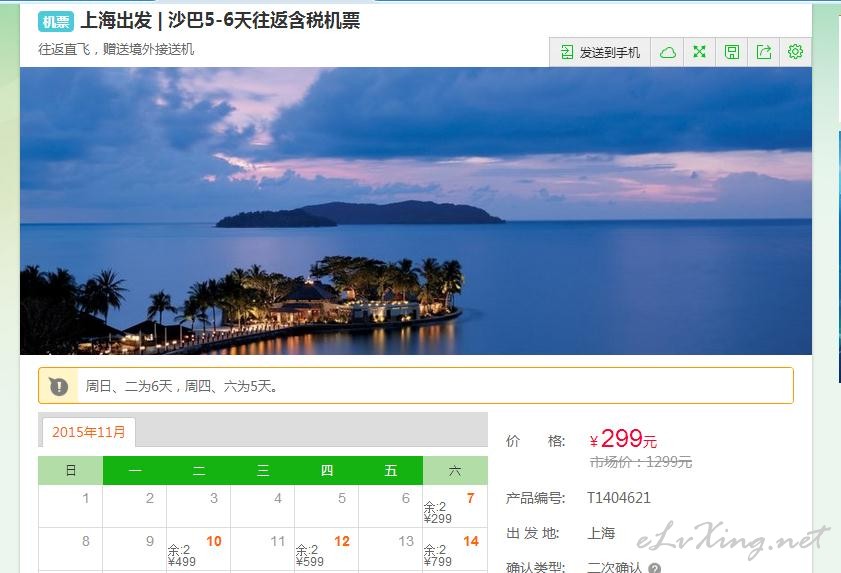Viewport: 841px width, 573px height.
Task: Click the Sabah island resort banner photo
Action: coord(416,211)
